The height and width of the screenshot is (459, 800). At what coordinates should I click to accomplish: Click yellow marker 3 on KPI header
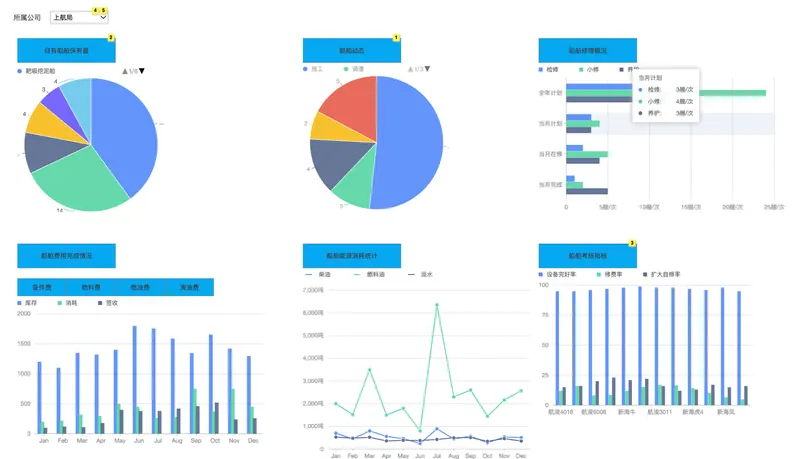[632, 243]
